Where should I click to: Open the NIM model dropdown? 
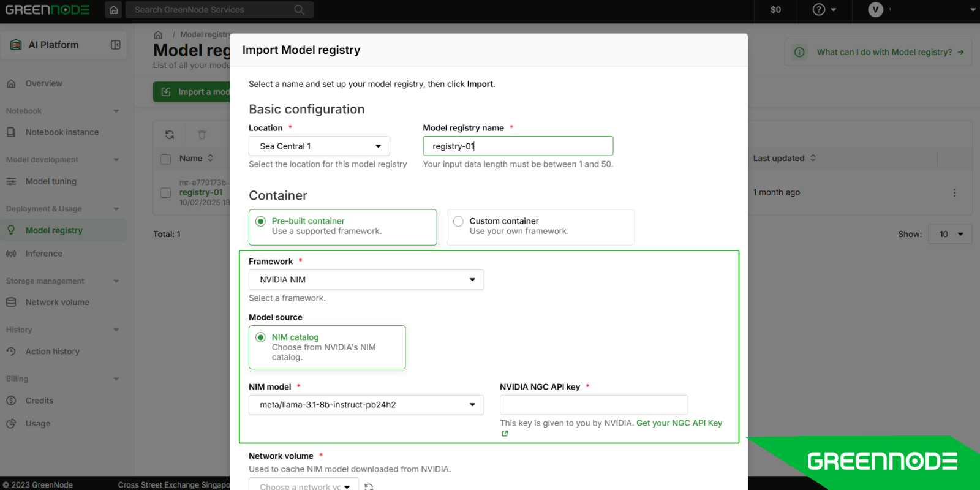click(x=366, y=405)
